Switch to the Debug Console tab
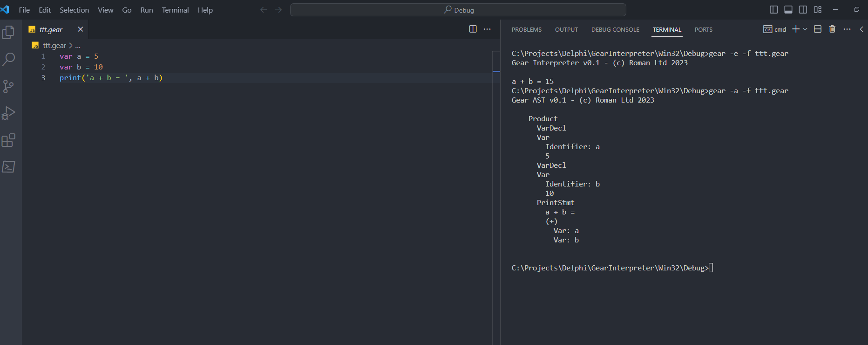 coord(615,29)
